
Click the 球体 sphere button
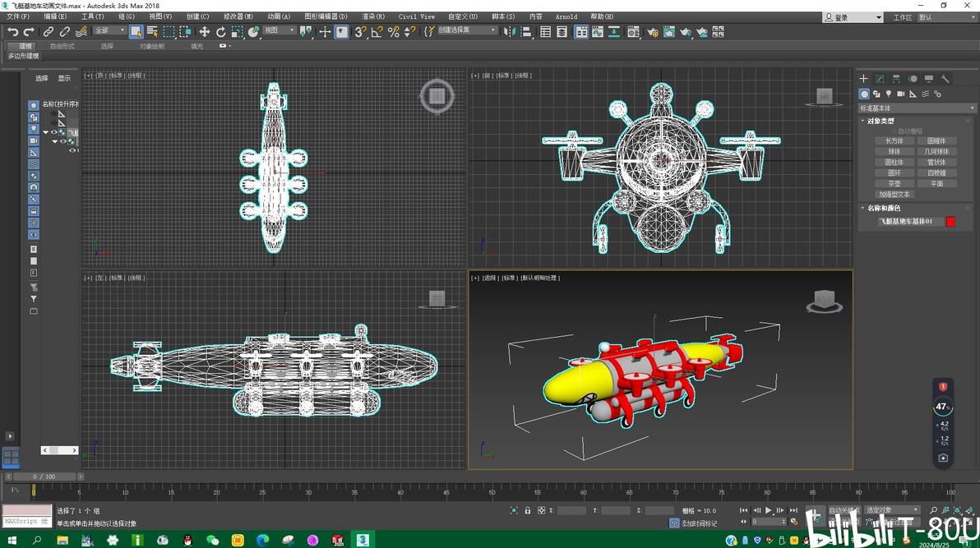coord(894,152)
